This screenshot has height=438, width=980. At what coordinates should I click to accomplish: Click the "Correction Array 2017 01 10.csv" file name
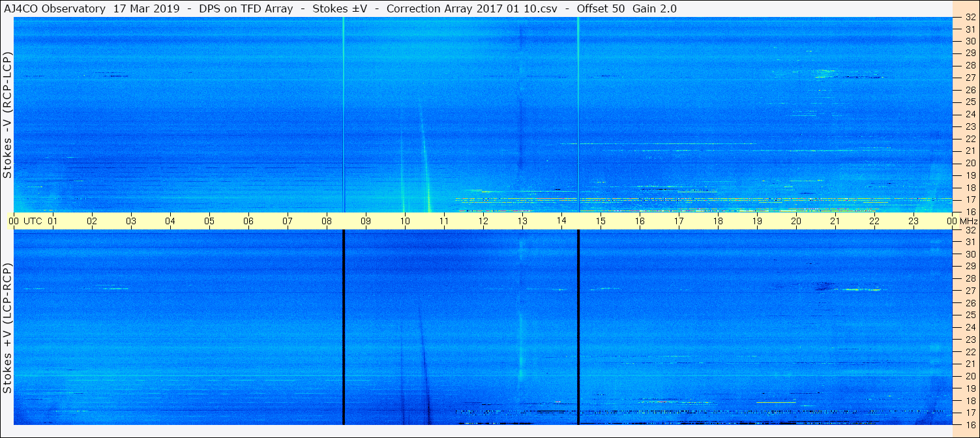(472, 9)
